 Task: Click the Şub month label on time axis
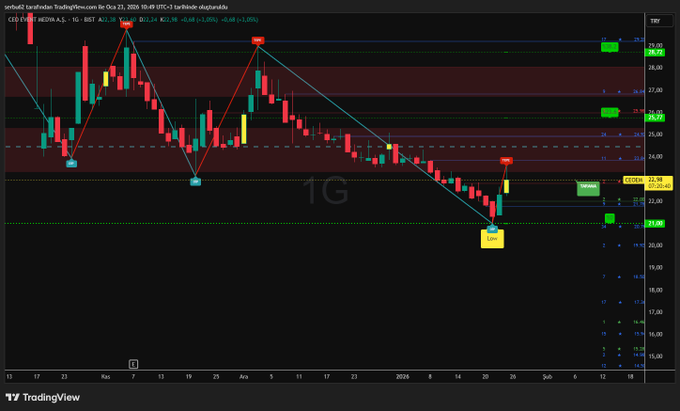(547, 377)
